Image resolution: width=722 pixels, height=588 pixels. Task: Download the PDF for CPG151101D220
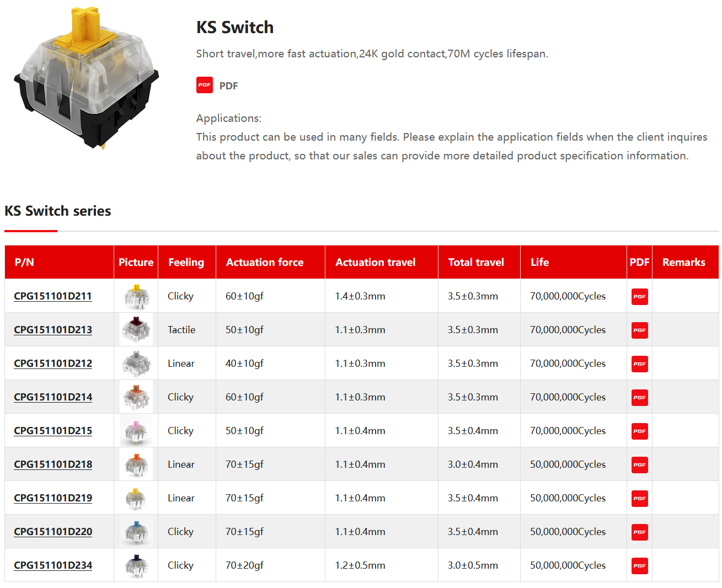pos(639,532)
